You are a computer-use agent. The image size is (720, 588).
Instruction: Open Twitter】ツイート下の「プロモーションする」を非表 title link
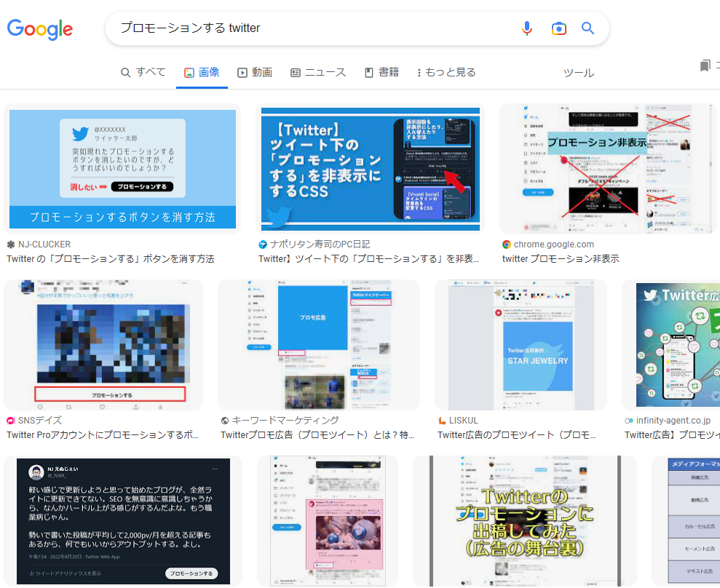pyautogui.click(x=368, y=259)
